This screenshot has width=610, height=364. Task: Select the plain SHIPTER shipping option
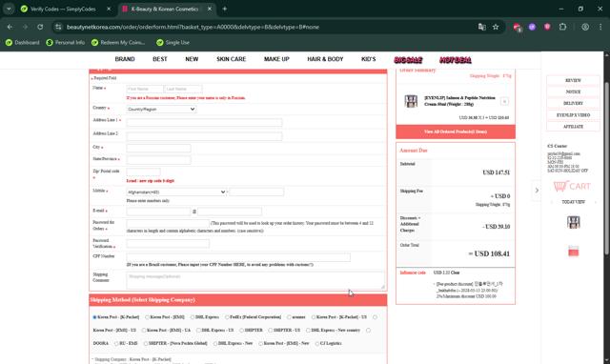241,330
